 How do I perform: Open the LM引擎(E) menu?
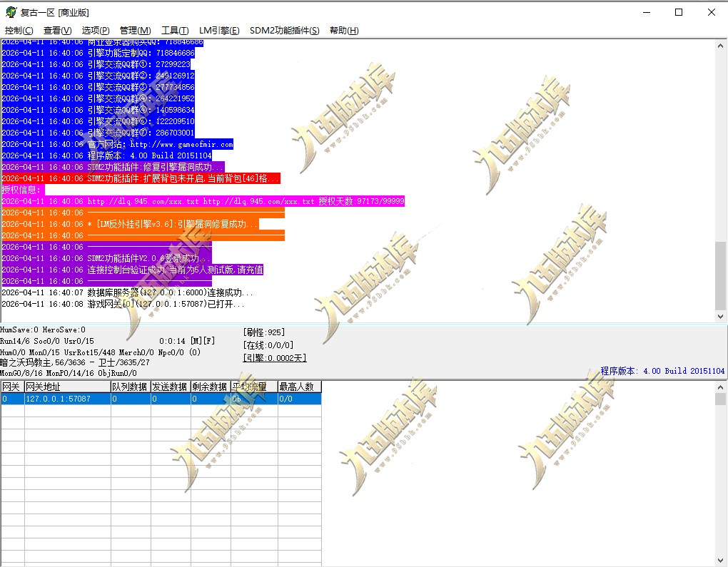219,31
